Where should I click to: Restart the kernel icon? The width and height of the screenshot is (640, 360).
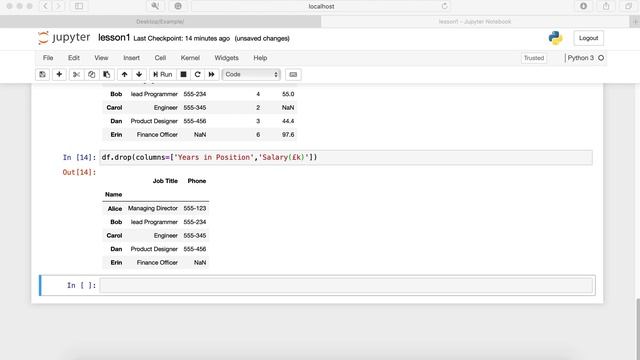(x=198, y=74)
